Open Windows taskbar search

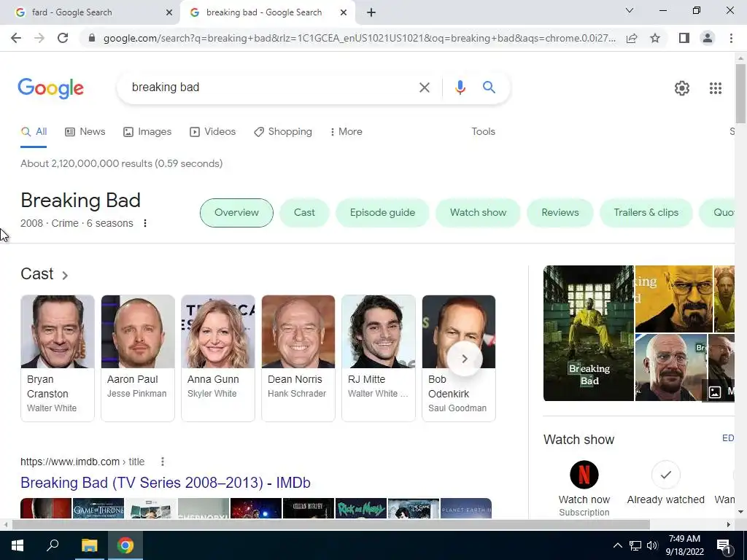coord(53,545)
